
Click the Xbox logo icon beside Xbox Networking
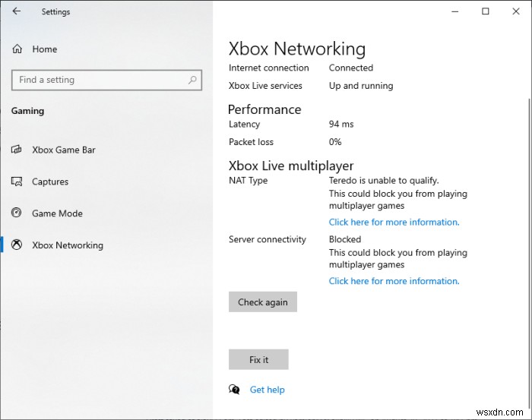pos(17,245)
